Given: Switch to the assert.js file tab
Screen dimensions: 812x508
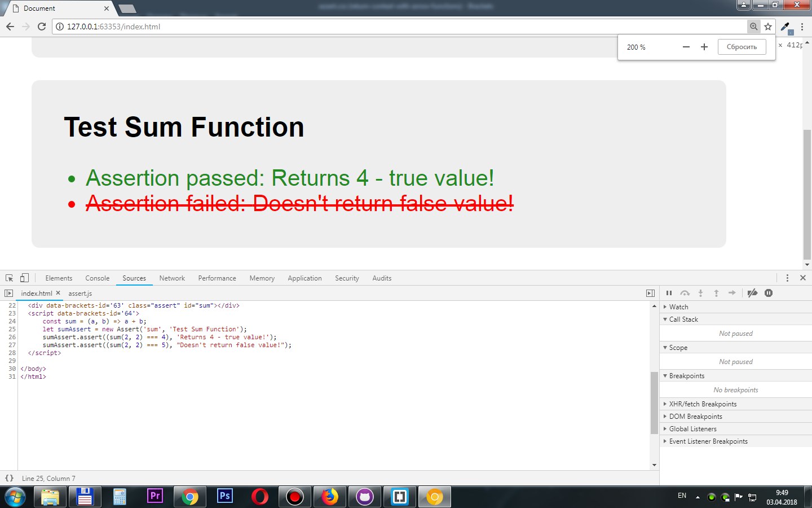Looking at the screenshot, I should pyautogui.click(x=80, y=294).
